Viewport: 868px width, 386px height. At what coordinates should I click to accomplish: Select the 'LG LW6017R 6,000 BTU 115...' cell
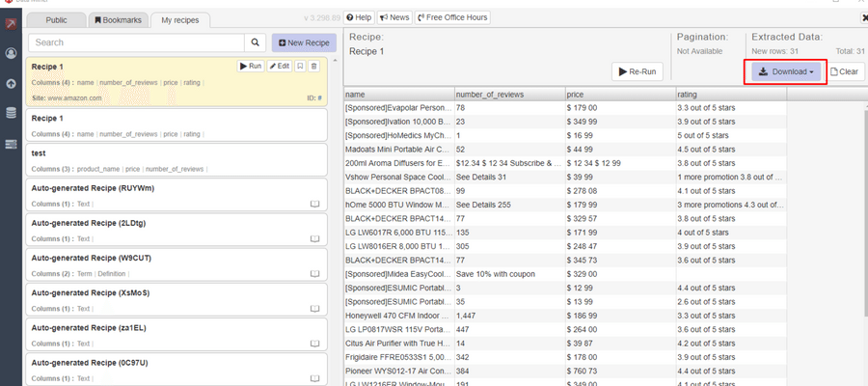tap(399, 233)
